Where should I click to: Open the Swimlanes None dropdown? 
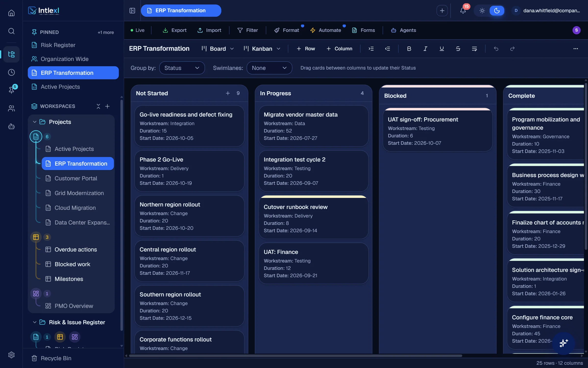[x=269, y=68]
